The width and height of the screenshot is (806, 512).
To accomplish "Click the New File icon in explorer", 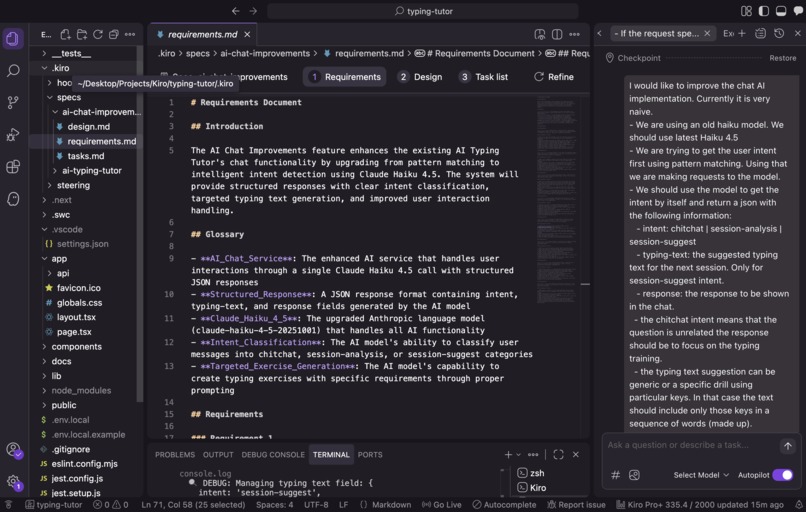I will [x=65, y=34].
